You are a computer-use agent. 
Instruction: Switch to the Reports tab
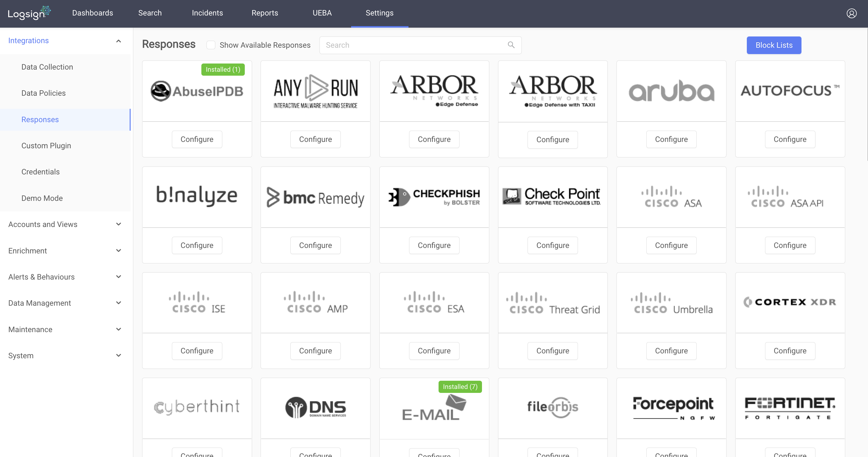265,13
